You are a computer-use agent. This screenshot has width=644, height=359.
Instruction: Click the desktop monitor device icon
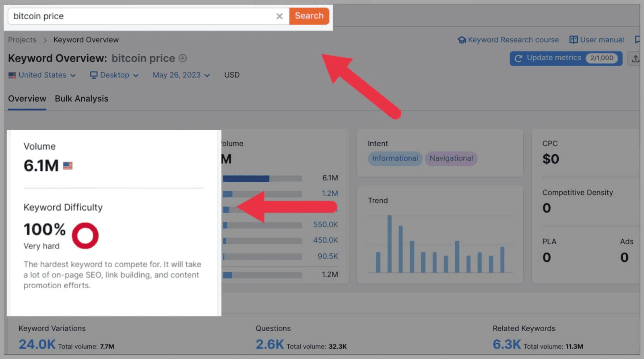[94, 75]
